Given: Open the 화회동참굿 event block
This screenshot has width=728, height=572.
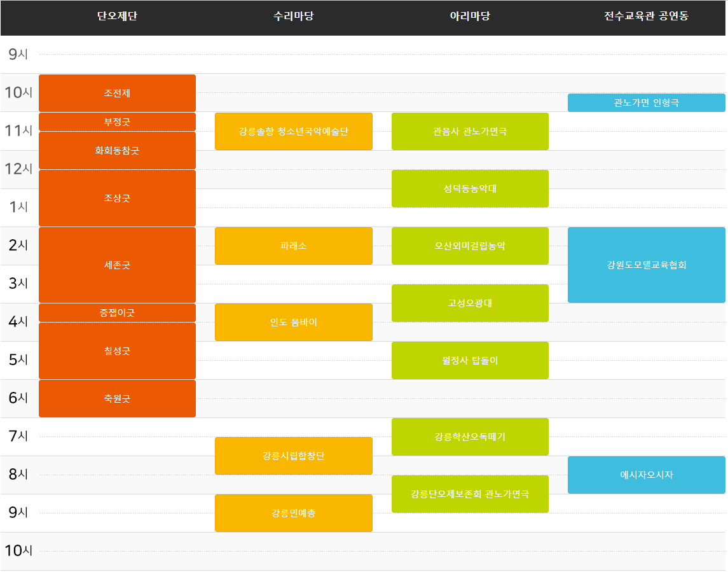Looking at the screenshot, I should pos(117,151).
